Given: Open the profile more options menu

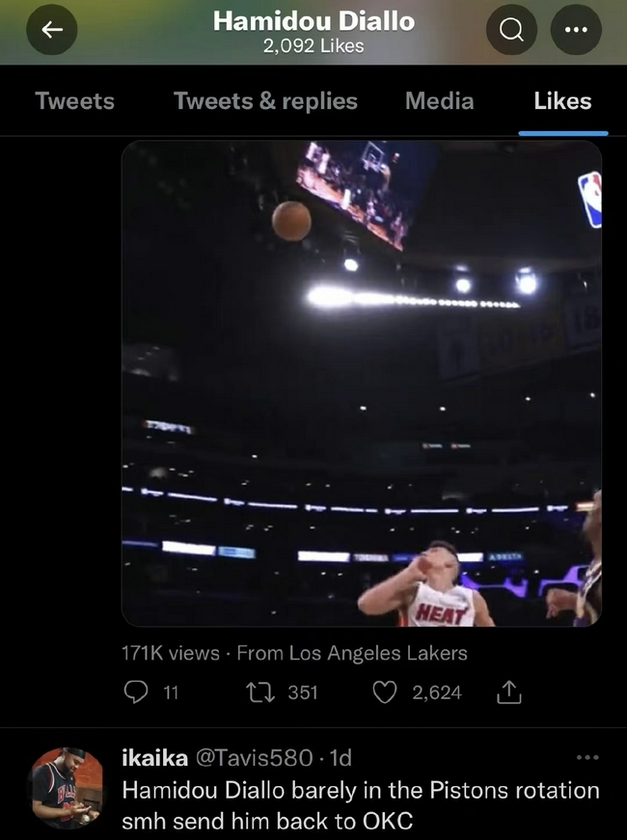Looking at the screenshot, I should pyautogui.click(x=575, y=30).
